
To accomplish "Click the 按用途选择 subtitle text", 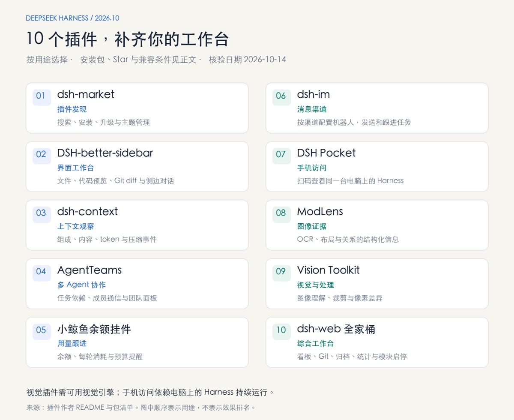I will (47, 60).
